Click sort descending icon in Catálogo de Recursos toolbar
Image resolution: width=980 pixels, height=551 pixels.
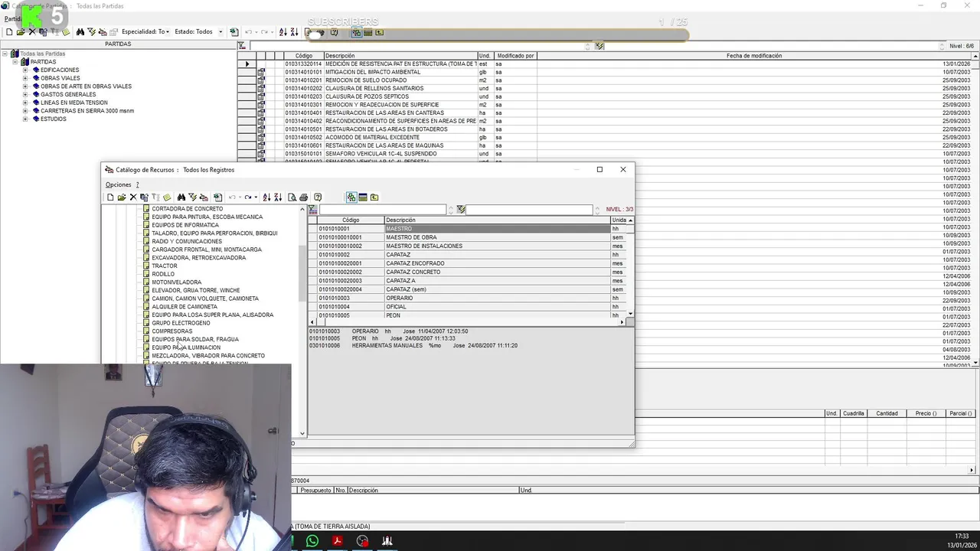point(278,197)
